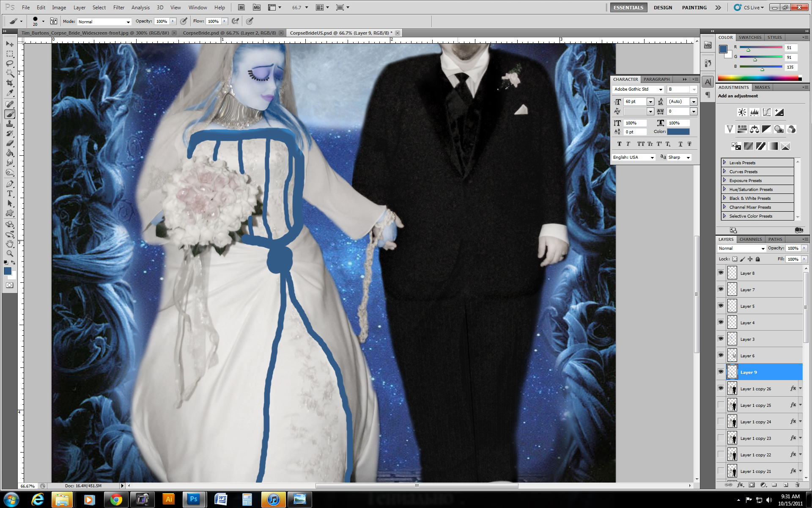Open the layer blend mode dropdown
The height and width of the screenshot is (508, 812).
741,248
